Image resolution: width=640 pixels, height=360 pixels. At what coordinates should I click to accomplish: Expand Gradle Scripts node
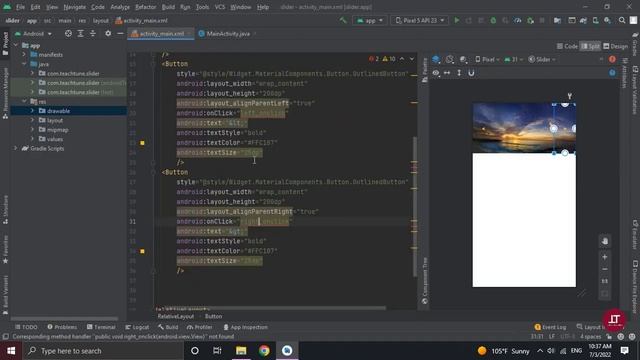(16, 148)
